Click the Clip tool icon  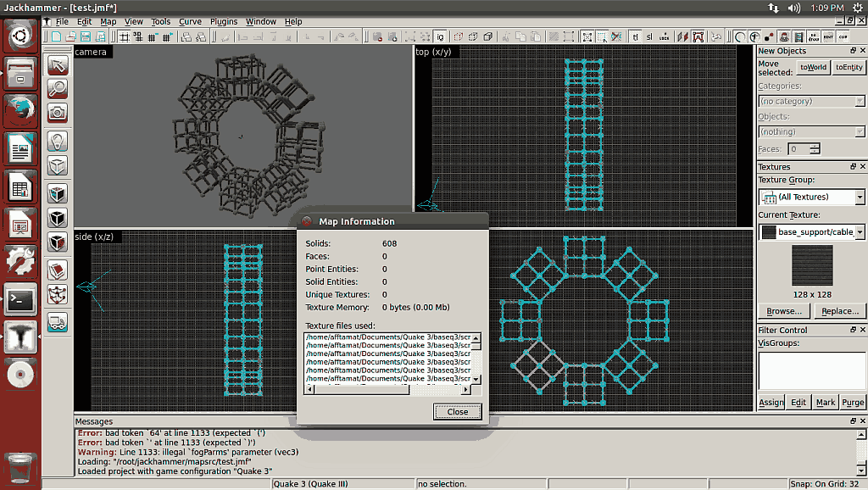(57, 270)
